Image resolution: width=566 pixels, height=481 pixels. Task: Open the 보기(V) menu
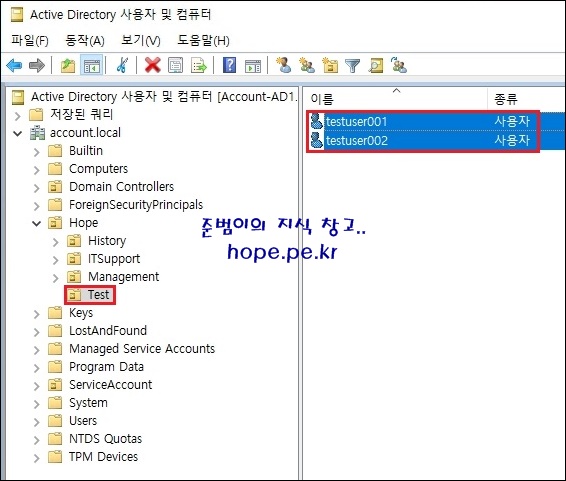[141, 40]
